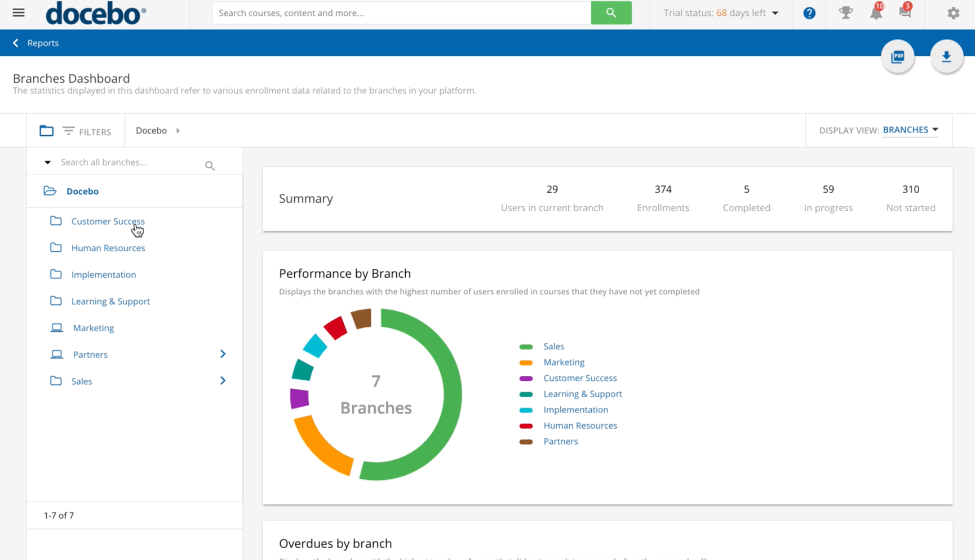
Task: Open the Display View Branches dropdown
Action: pos(910,130)
